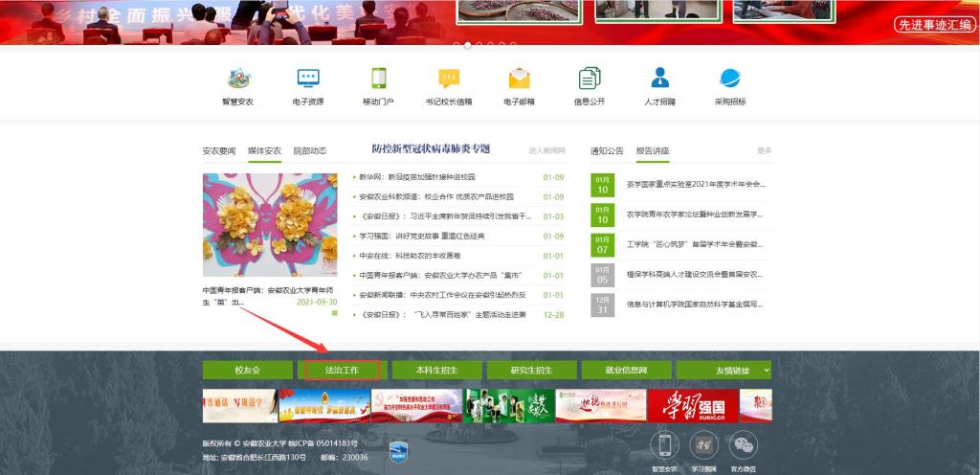This screenshot has width=980, height=475.
Task: Open the 移动门户 phone icon
Action: (378, 79)
